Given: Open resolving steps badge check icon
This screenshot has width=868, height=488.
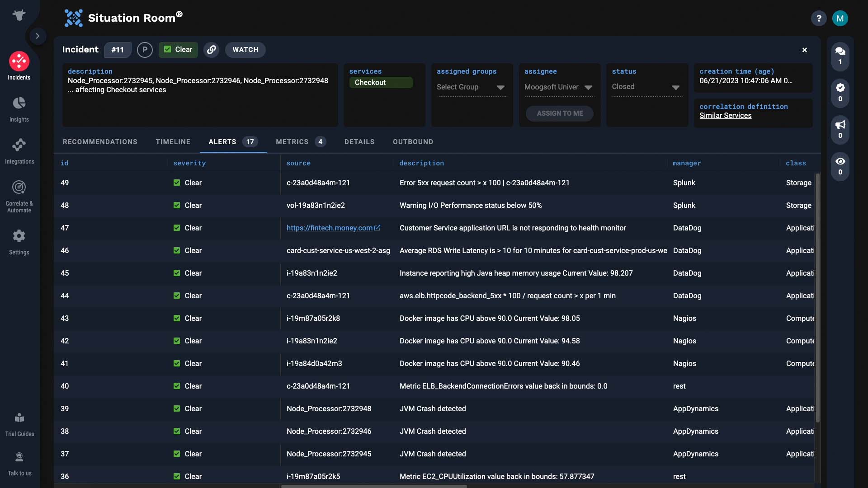Looking at the screenshot, I should (x=840, y=93).
